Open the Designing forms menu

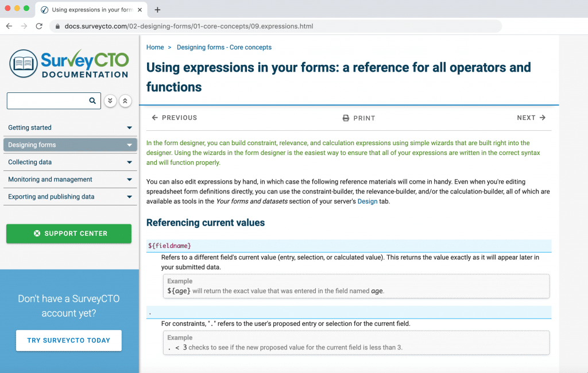pos(70,145)
